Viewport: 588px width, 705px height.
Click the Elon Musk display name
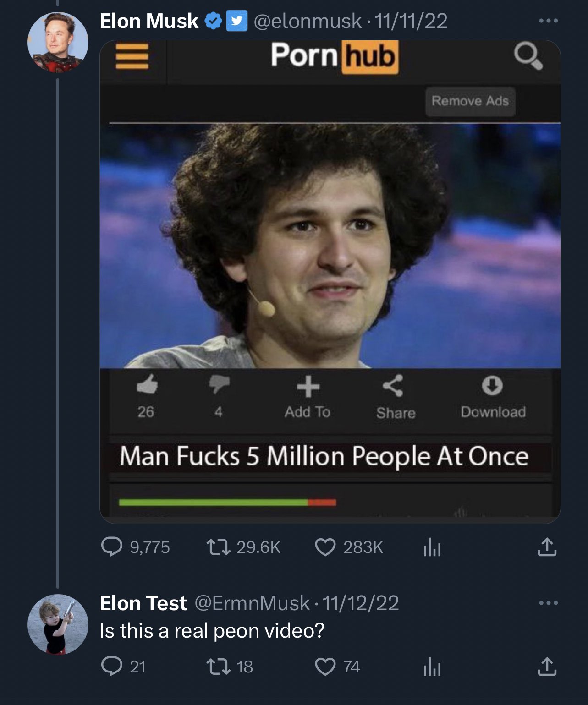(x=149, y=21)
